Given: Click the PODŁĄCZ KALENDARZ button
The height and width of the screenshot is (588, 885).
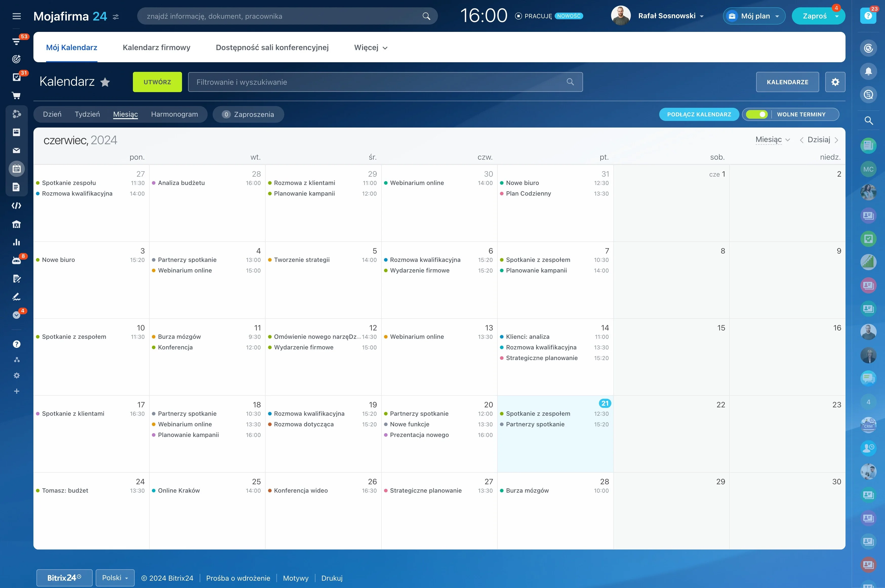Looking at the screenshot, I should 699,114.
